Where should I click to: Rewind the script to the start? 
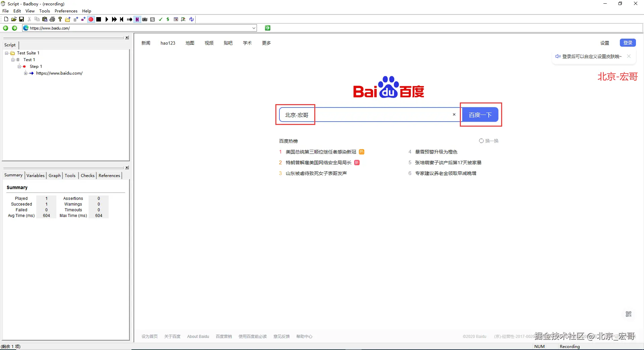pos(122,19)
